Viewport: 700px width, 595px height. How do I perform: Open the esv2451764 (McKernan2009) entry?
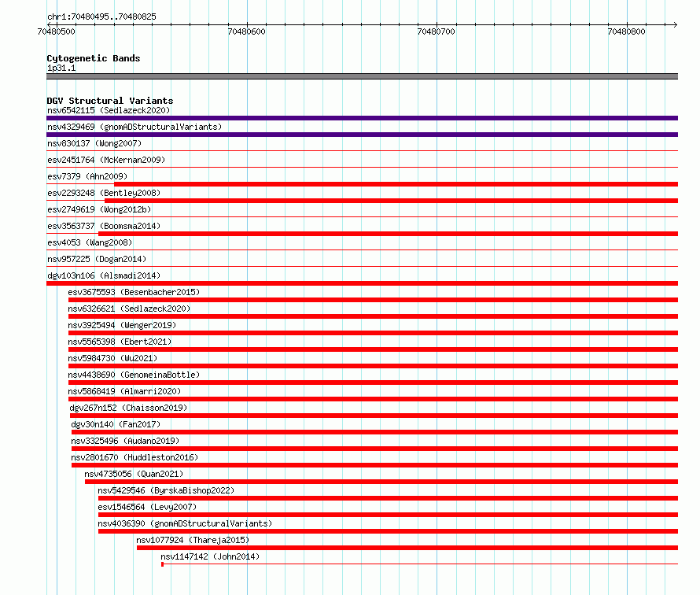pyautogui.click(x=106, y=160)
